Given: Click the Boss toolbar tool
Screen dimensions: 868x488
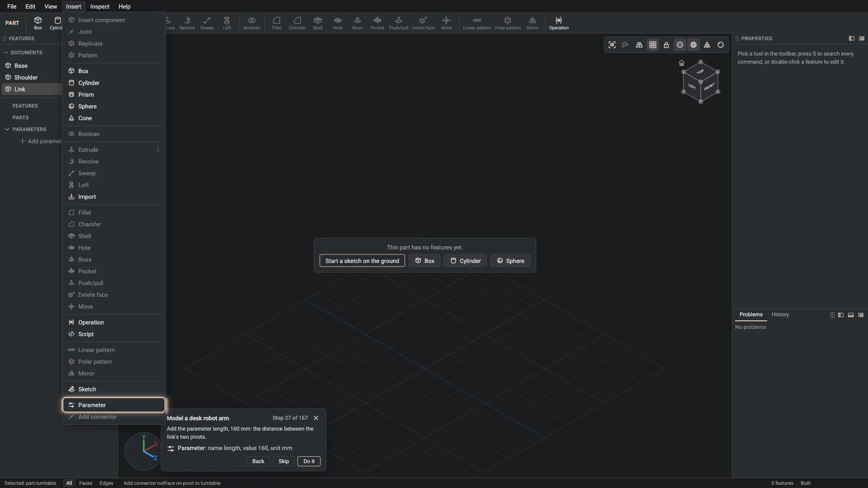Looking at the screenshot, I should pos(358,23).
